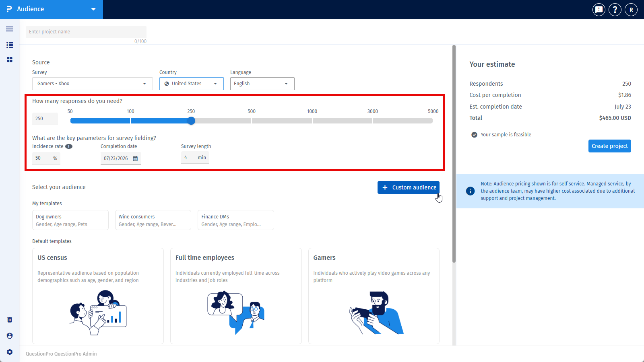Open the settings gear in sidebar

(x=10, y=352)
